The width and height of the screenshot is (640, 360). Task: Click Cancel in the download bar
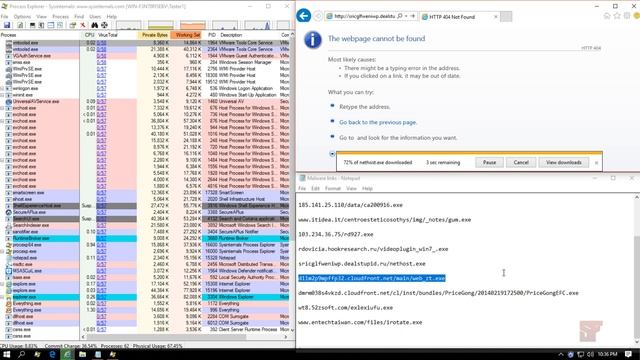(x=521, y=162)
